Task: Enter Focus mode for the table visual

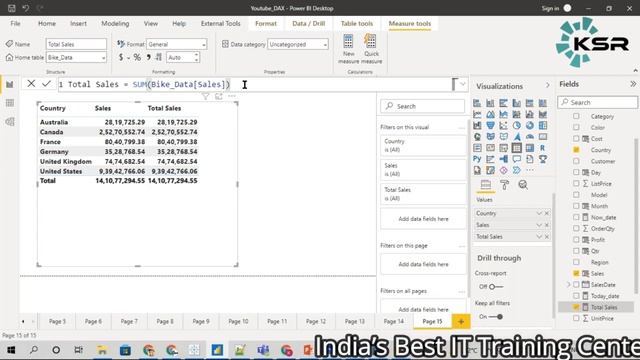Action: coord(219,96)
